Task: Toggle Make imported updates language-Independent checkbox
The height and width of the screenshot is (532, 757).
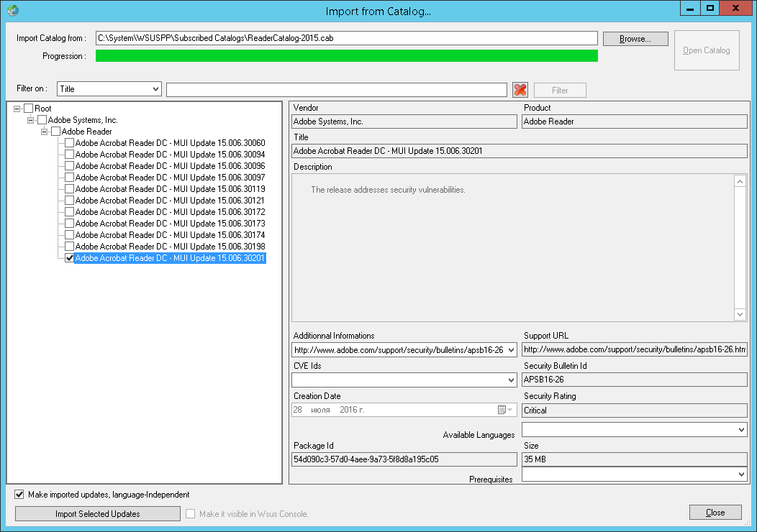Action: click(19, 495)
